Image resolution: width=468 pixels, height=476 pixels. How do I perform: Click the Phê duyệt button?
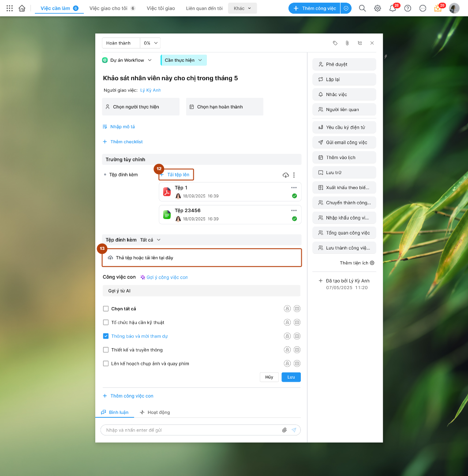point(344,64)
